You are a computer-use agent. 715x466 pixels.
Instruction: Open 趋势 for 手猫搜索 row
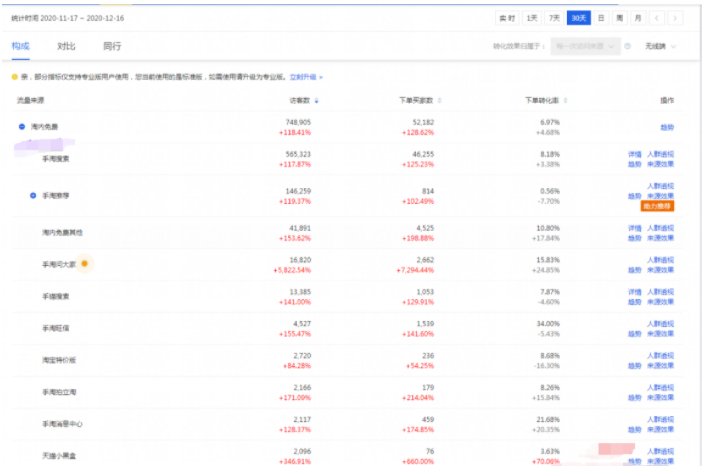pos(635,302)
